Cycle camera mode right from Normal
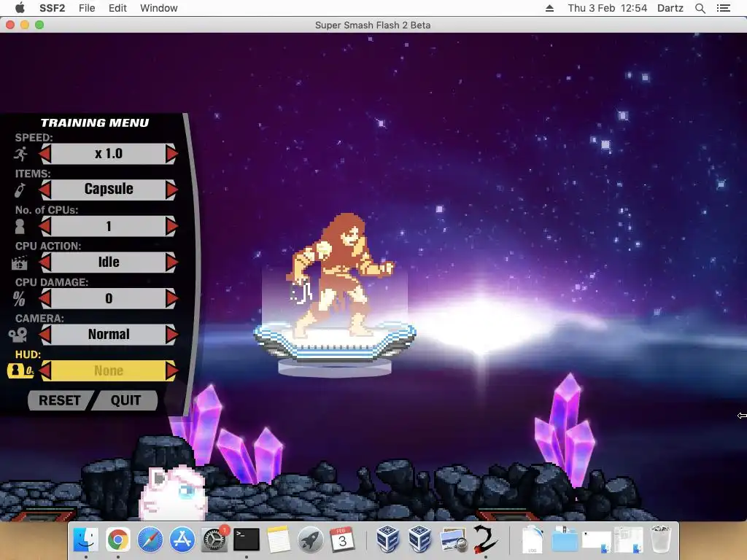Screen dimensions: 747x560 pos(172,334)
